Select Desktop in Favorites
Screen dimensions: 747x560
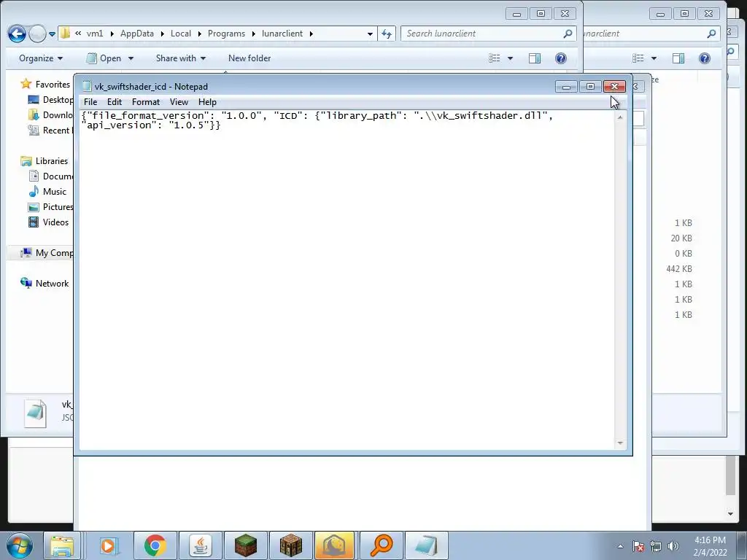click(x=51, y=99)
